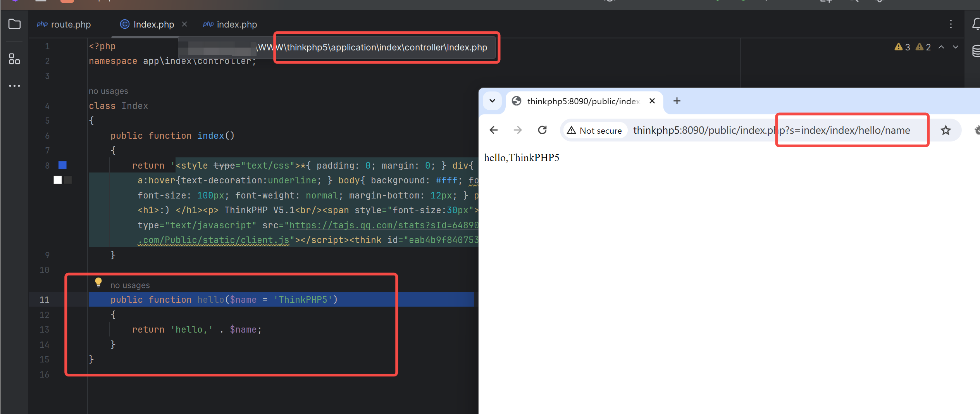Screen dimensions: 980x414
Task: Bookmark this page with star icon
Action: click(x=946, y=130)
